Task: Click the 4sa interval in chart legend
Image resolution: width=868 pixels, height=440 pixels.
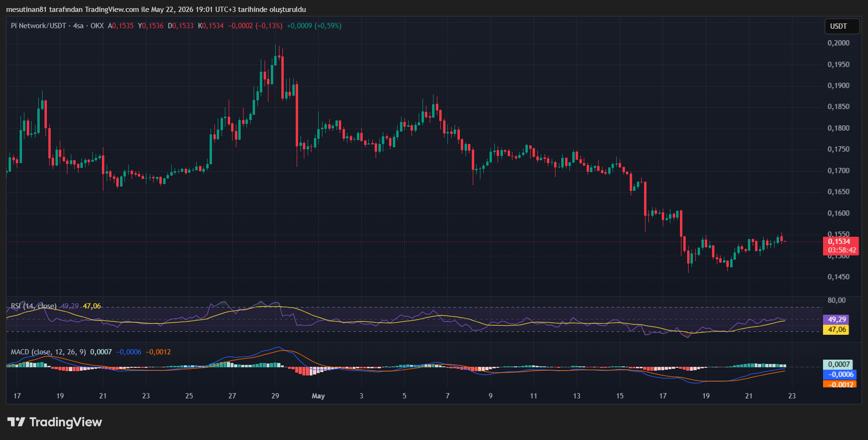Action: (x=78, y=26)
